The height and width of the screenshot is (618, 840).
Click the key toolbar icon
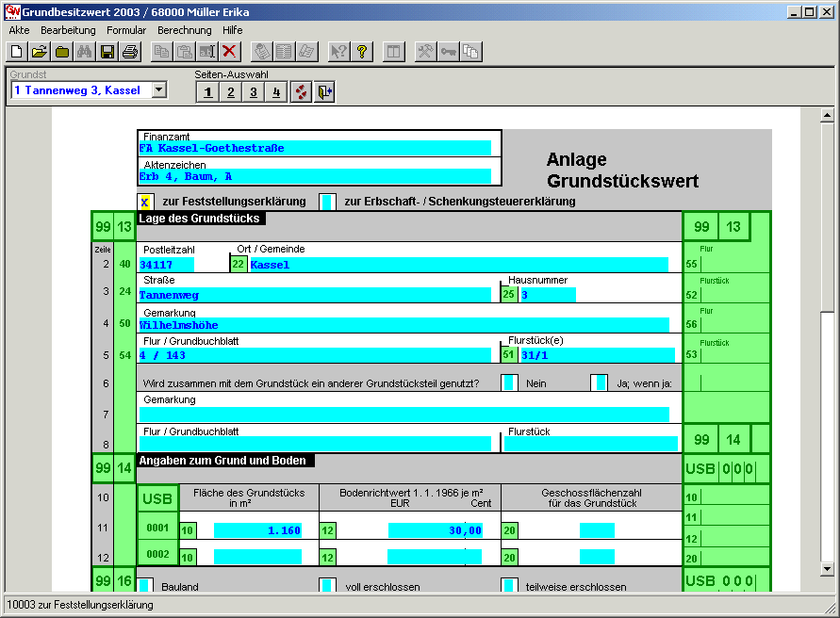(449, 52)
